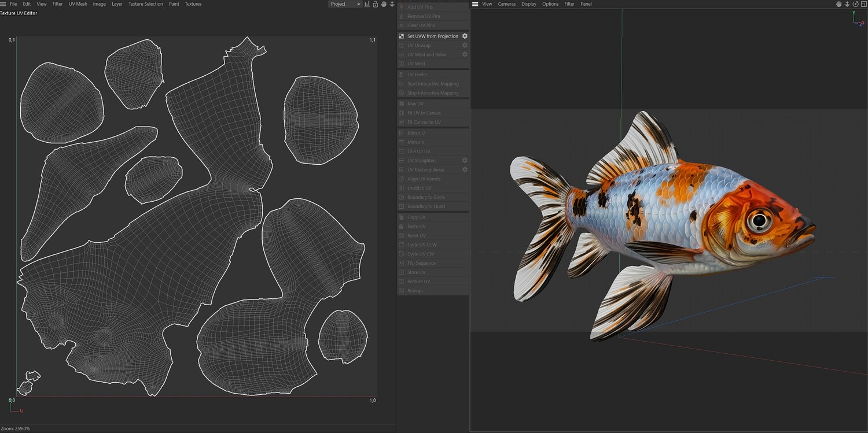Open Set UVW from Projection settings gear
The width and height of the screenshot is (868, 433).
click(465, 36)
